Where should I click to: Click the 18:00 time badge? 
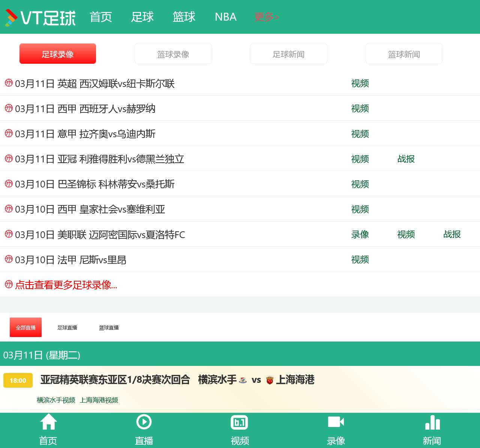tap(18, 380)
